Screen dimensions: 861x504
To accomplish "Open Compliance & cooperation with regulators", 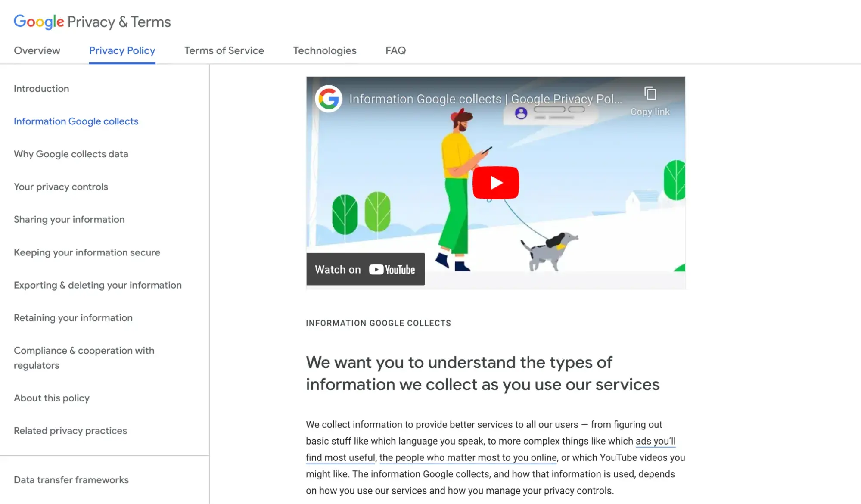I will pos(84,358).
